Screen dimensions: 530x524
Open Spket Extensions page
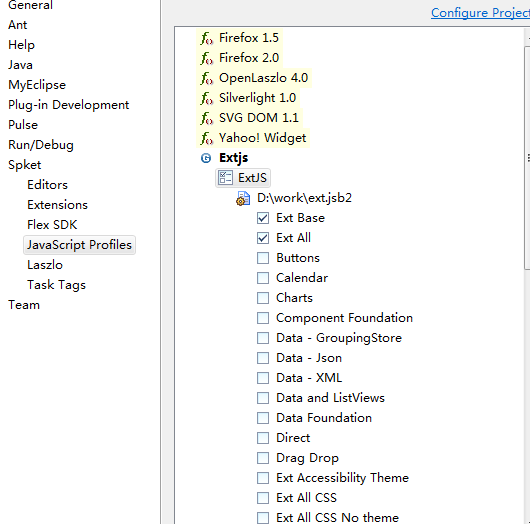[57, 205]
